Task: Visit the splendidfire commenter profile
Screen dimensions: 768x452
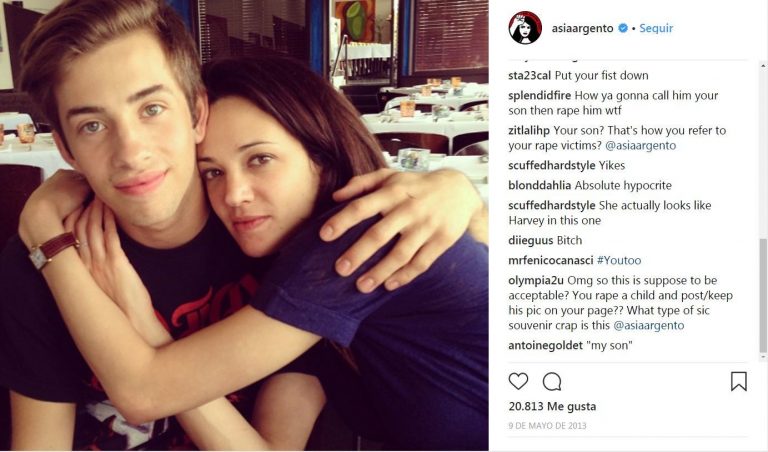Action: (x=539, y=95)
